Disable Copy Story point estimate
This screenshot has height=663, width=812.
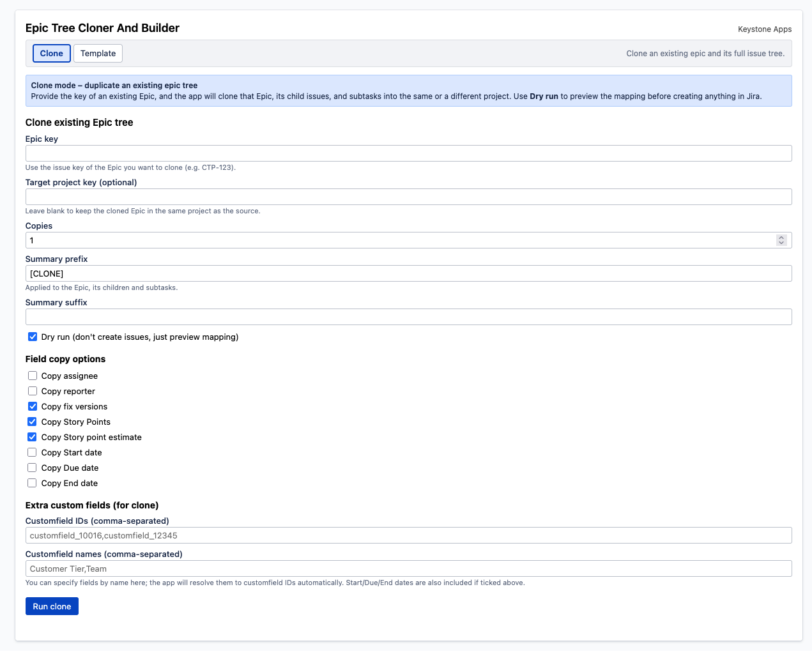[x=33, y=437]
